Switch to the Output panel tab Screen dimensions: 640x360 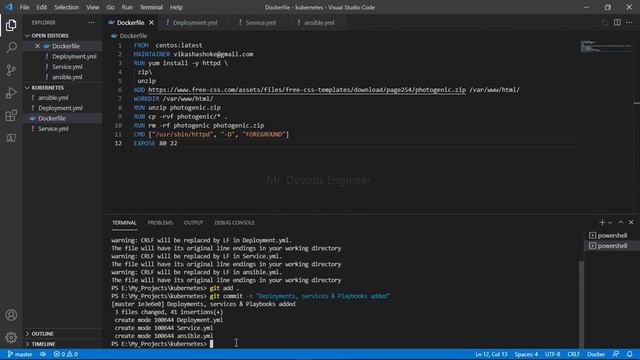[193, 223]
